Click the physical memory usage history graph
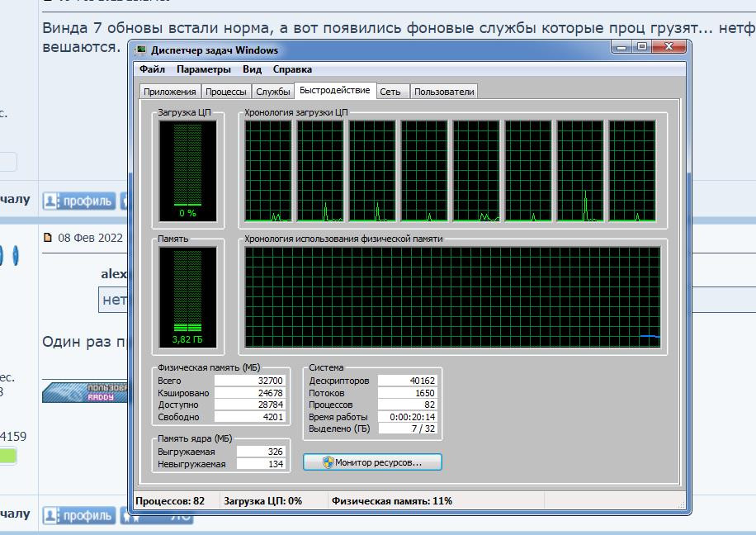 pyautogui.click(x=452, y=298)
